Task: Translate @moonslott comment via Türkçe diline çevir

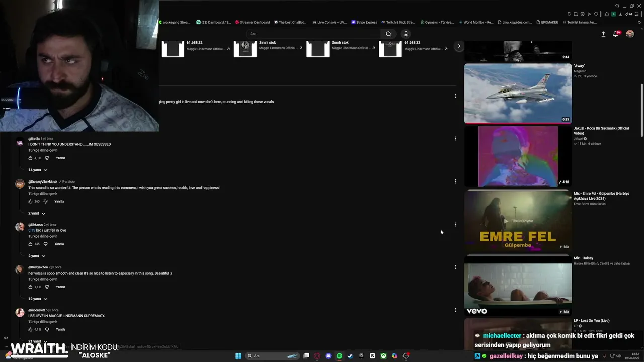Action: (43, 322)
